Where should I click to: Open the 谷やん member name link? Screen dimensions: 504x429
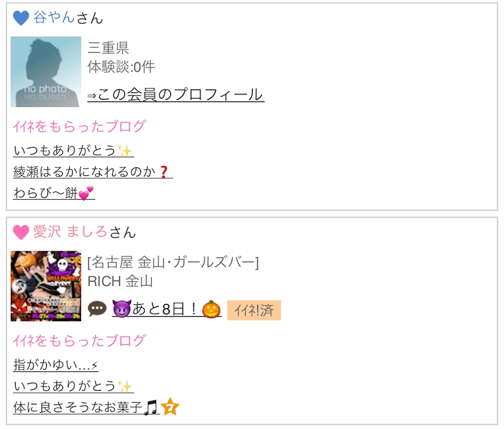point(54,17)
